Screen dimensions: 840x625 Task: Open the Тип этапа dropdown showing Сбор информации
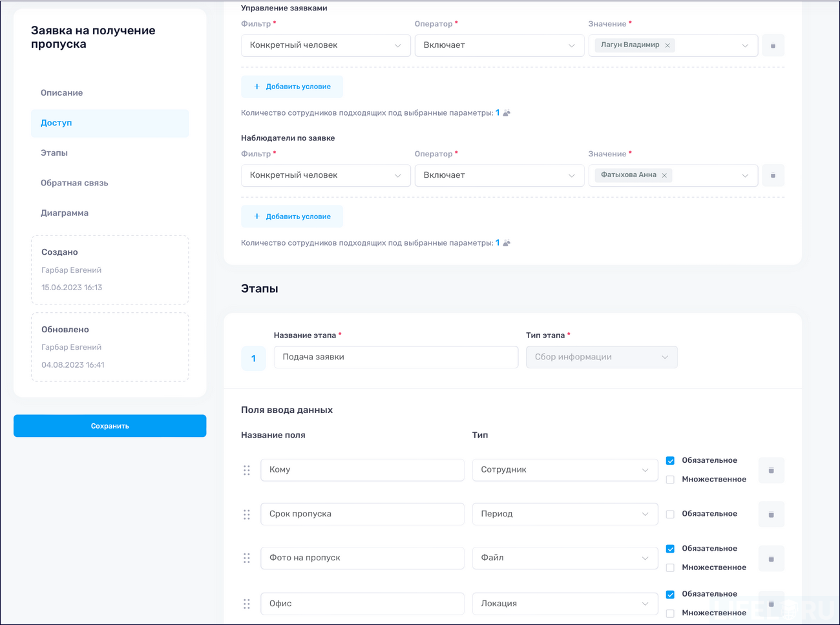click(601, 357)
